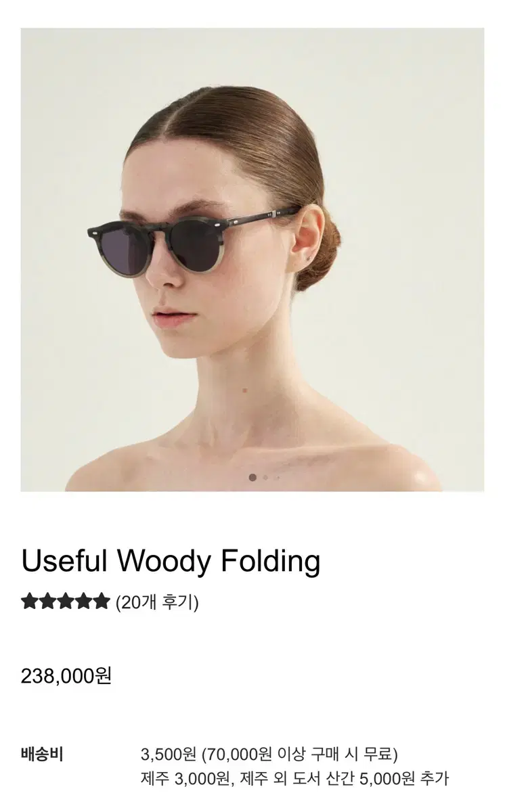The image size is (505, 812).
Task: Open the 20개 후기 reviews link
Action: tap(157, 602)
